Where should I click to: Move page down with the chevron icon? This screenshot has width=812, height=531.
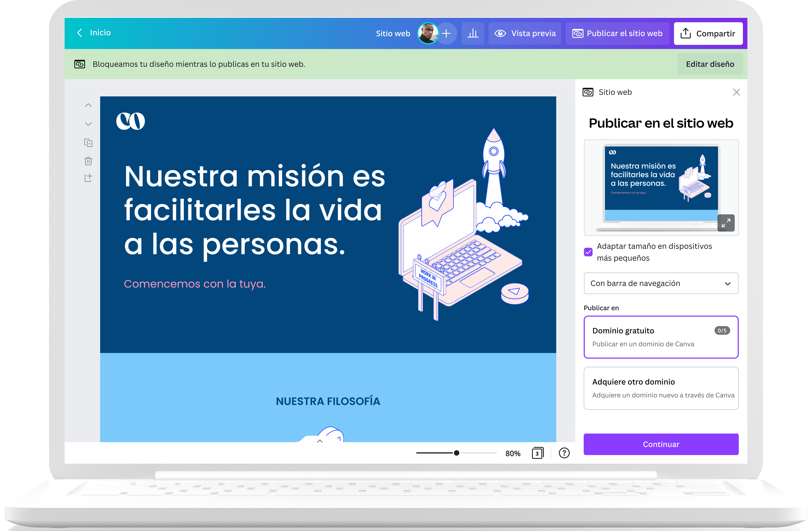88,124
